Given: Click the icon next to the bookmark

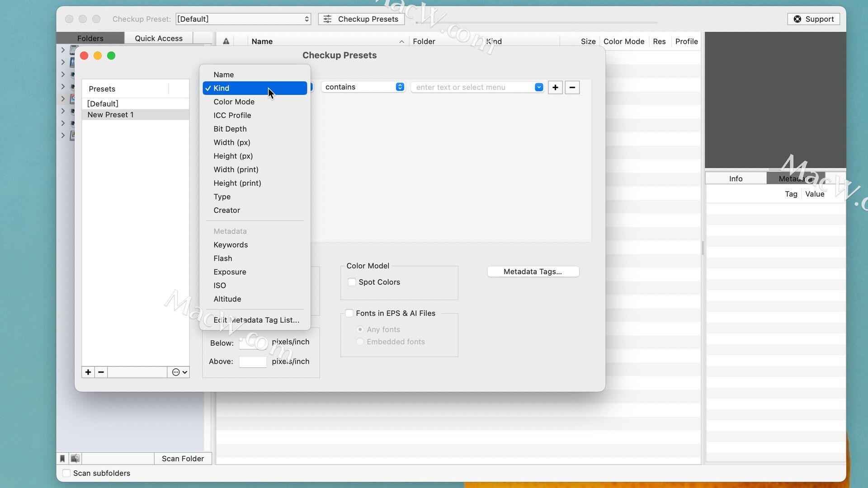Looking at the screenshot, I should coord(75,459).
